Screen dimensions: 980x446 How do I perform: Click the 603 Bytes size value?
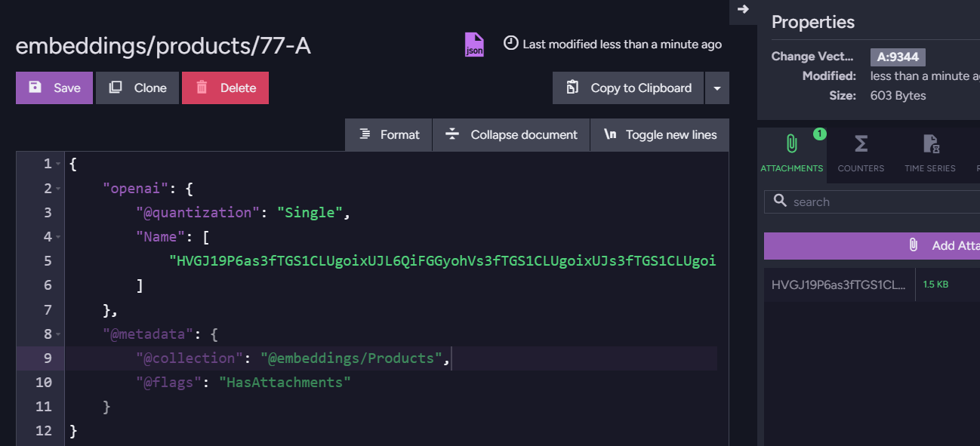pos(898,96)
